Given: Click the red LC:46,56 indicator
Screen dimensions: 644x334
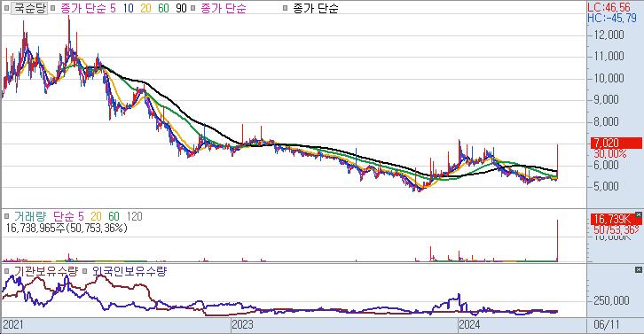Looking at the screenshot, I should pos(609,7).
